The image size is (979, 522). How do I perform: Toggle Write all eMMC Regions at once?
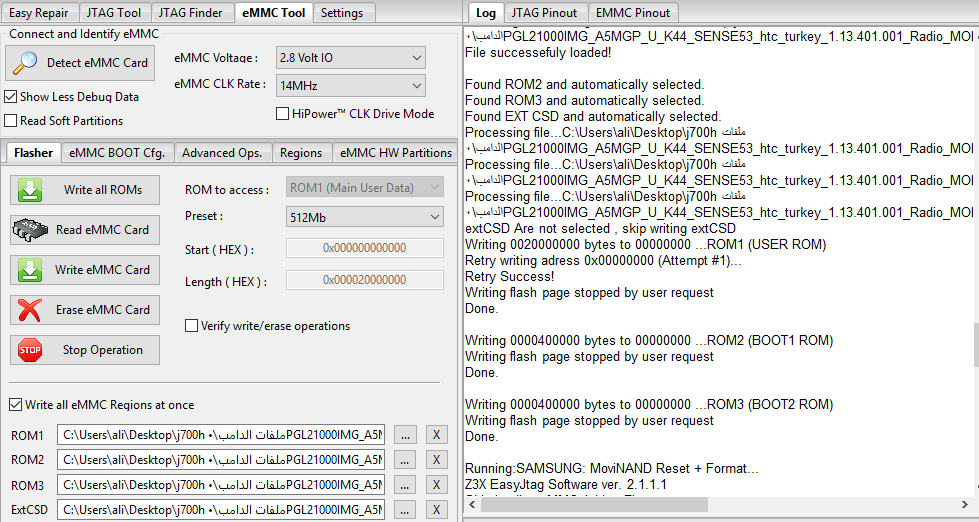pyautogui.click(x=16, y=405)
